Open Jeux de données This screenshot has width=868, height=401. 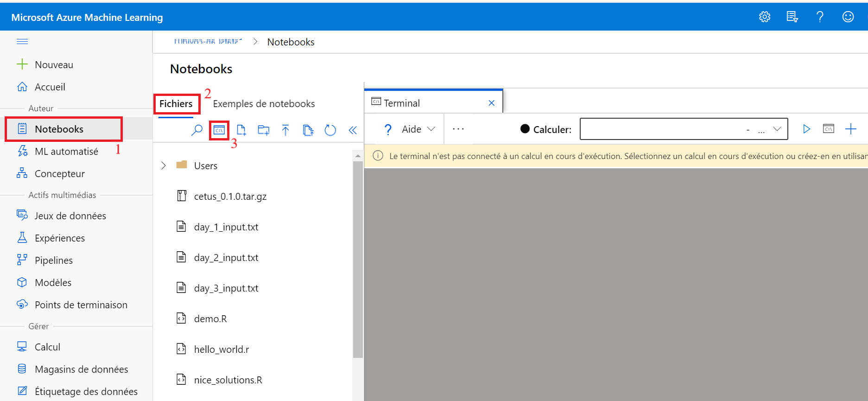[x=61, y=216]
